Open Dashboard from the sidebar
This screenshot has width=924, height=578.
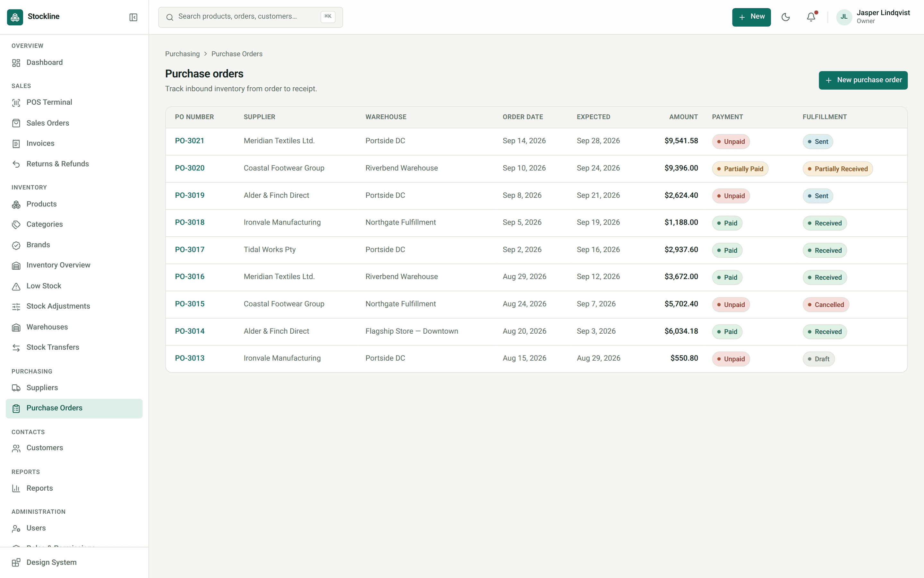pos(74,63)
